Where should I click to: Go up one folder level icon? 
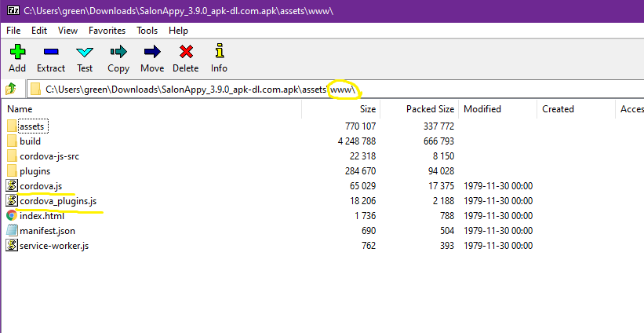11,89
